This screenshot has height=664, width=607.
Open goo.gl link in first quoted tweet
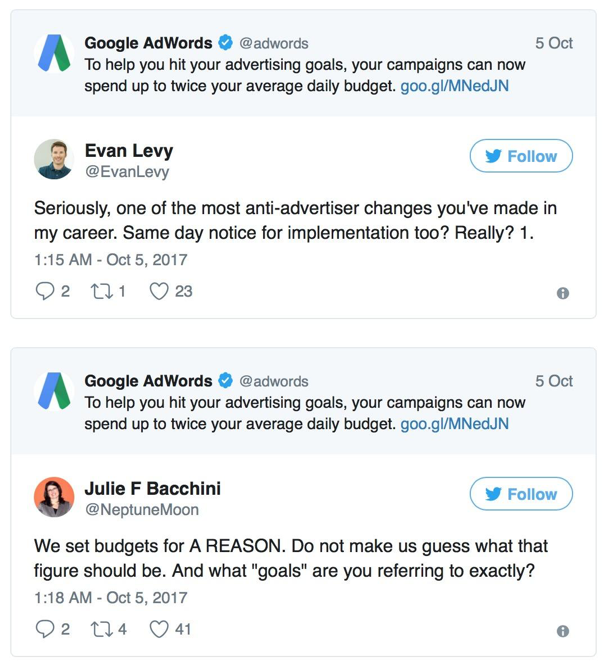tap(454, 86)
